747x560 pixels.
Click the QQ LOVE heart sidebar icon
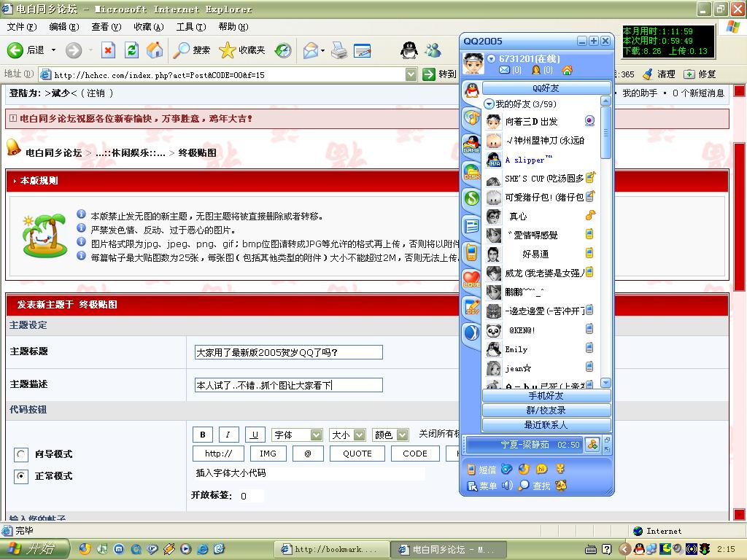click(472, 279)
